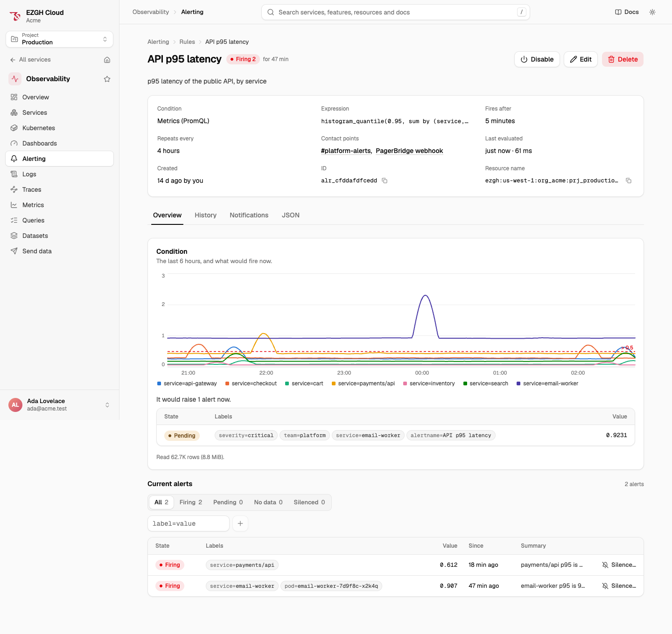Filter current alerts by Silenced 0
The height and width of the screenshot is (634, 672).
pos(309,502)
